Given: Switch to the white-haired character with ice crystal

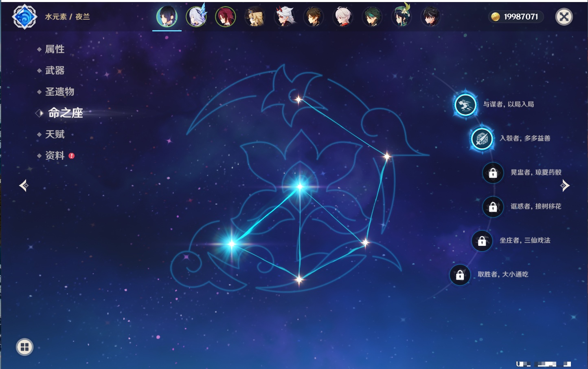Looking at the screenshot, I should [196, 17].
